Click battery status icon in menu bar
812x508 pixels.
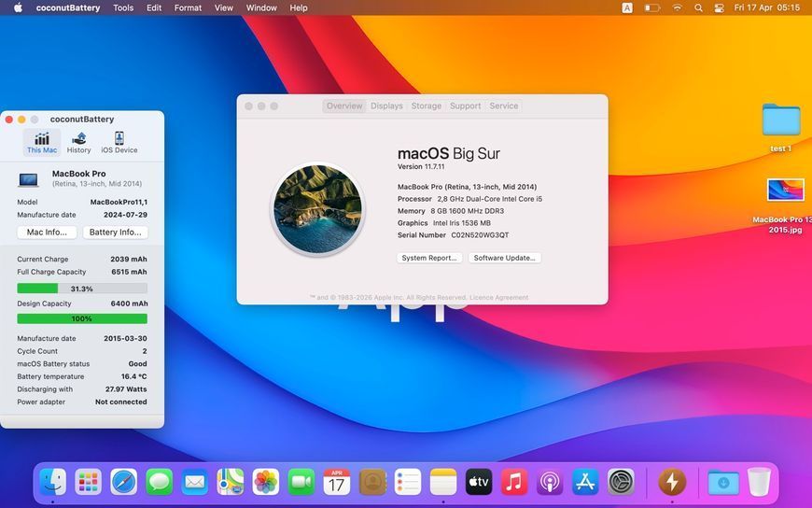pyautogui.click(x=652, y=7)
